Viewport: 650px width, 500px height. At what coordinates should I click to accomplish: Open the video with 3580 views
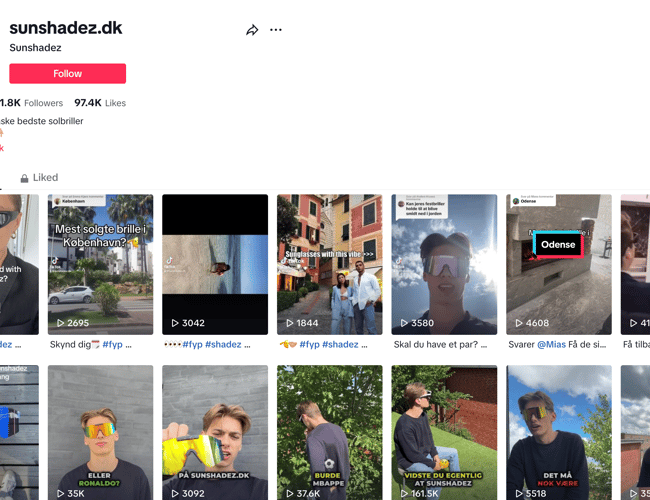tap(444, 265)
